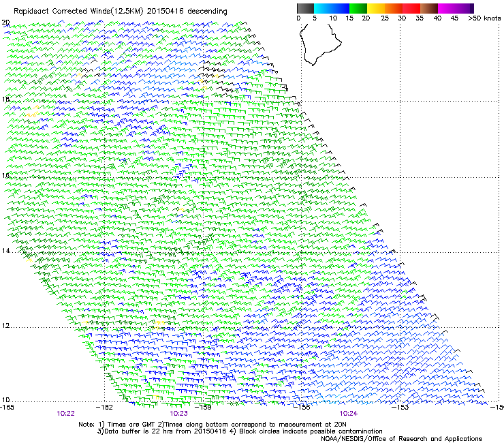Click the Hawaii island outline on map

[x=320, y=44]
